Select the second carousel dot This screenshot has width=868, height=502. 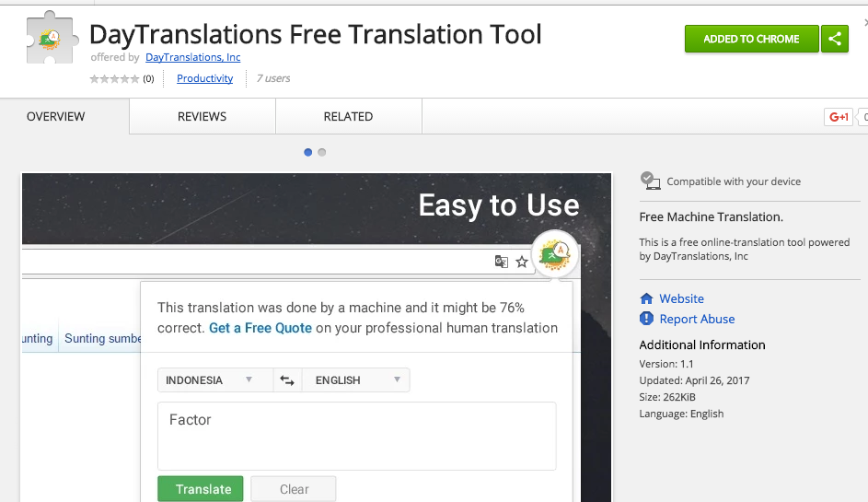pyautogui.click(x=322, y=152)
